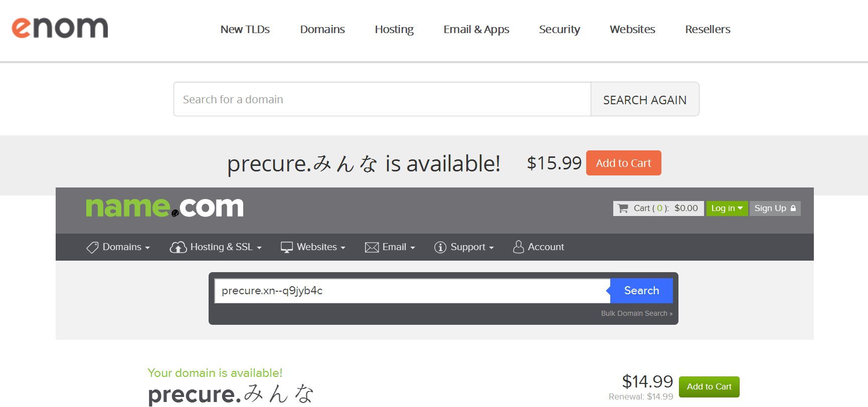Open the New TLDs menu on enom

point(245,30)
